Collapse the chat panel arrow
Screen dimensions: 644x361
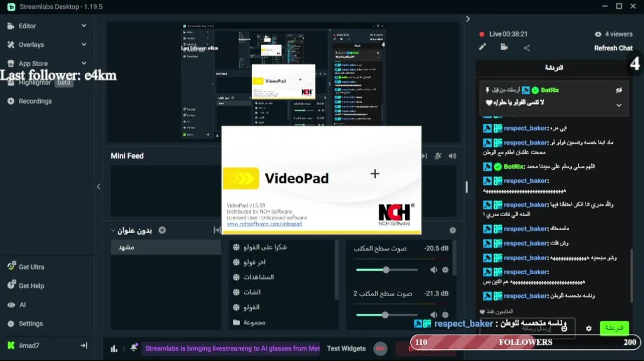(x=467, y=19)
